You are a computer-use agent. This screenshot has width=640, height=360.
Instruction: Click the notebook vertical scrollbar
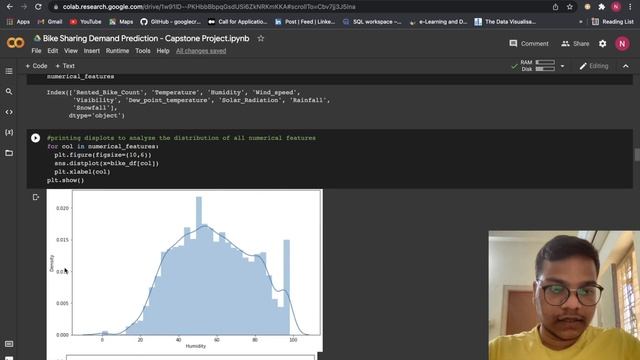click(637, 155)
